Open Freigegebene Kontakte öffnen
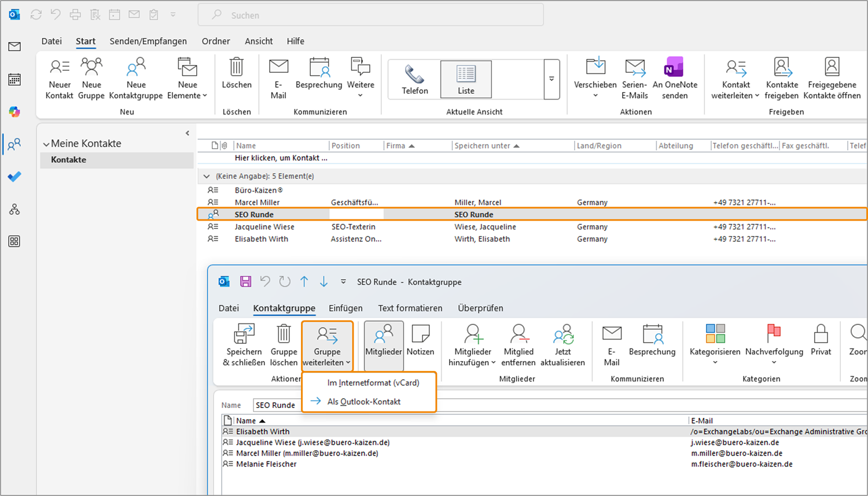The width and height of the screenshot is (868, 496). click(x=832, y=79)
